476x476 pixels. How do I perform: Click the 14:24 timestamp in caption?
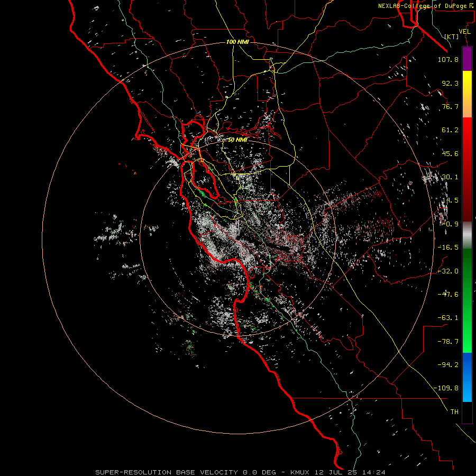(373, 472)
